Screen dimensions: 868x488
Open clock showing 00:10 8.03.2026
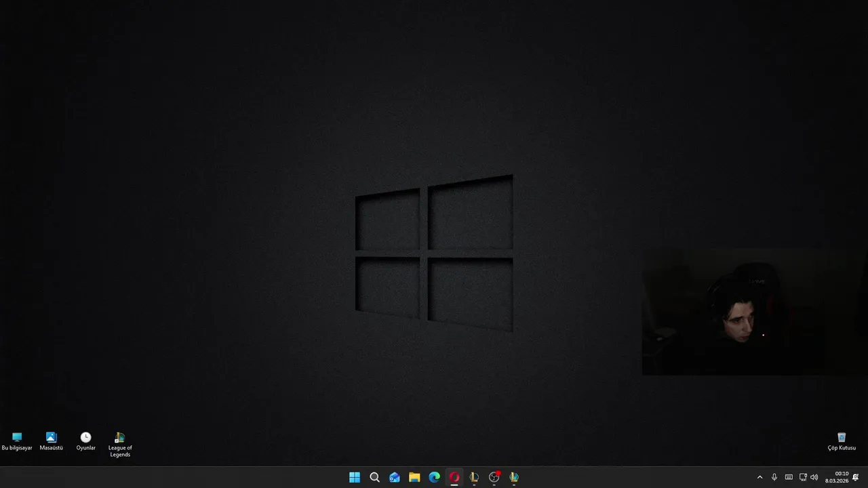837,477
